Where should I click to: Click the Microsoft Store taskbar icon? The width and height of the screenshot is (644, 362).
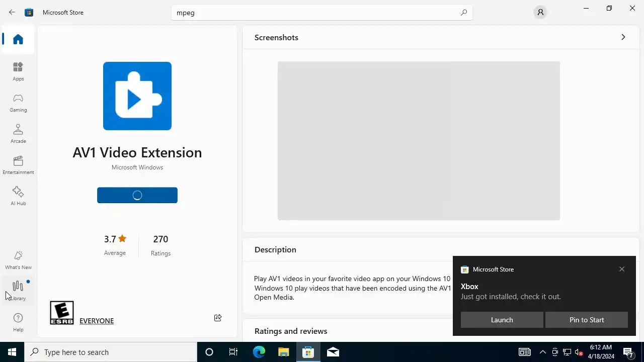coord(308,352)
